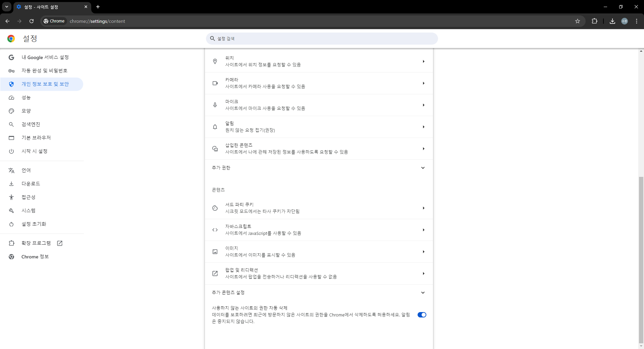
Task: Go to 다운로드 settings in sidebar
Action: pos(31,184)
